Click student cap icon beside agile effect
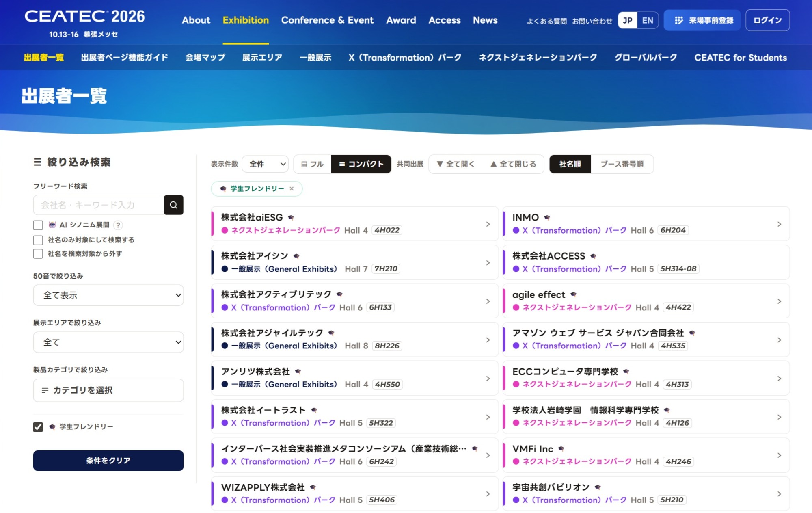The width and height of the screenshot is (812, 513). pyautogui.click(x=573, y=294)
